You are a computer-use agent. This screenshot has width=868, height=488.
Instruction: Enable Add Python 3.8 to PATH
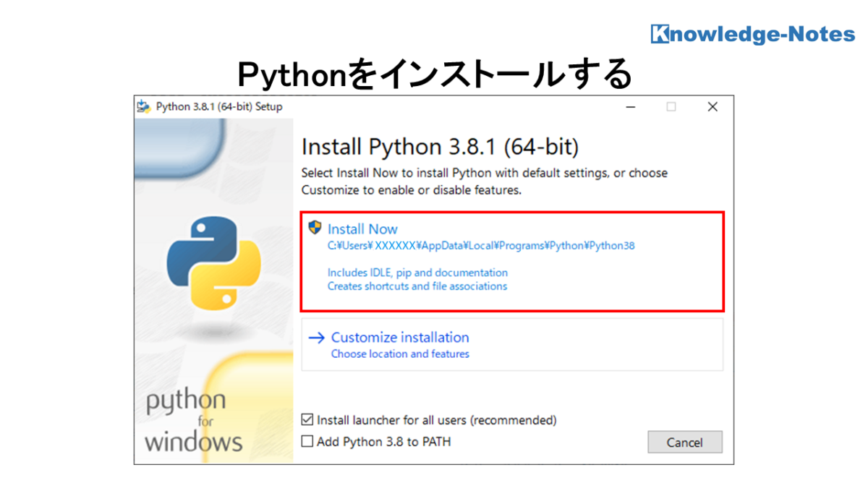(x=307, y=441)
